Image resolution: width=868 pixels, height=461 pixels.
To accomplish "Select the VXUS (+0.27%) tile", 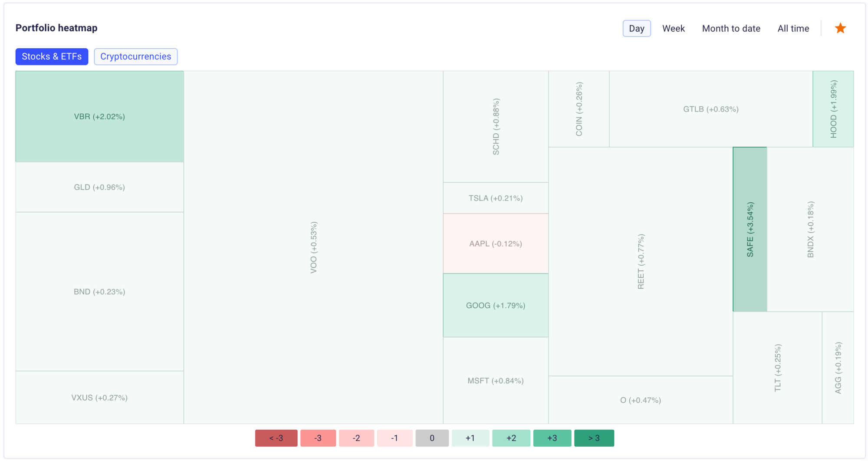I will pyautogui.click(x=99, y=397).
